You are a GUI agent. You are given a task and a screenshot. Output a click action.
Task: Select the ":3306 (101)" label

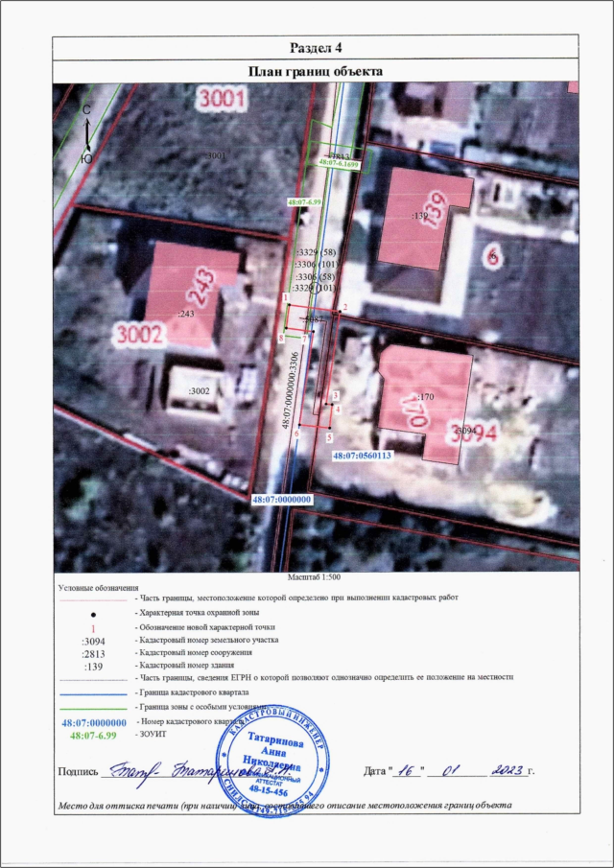318,264
